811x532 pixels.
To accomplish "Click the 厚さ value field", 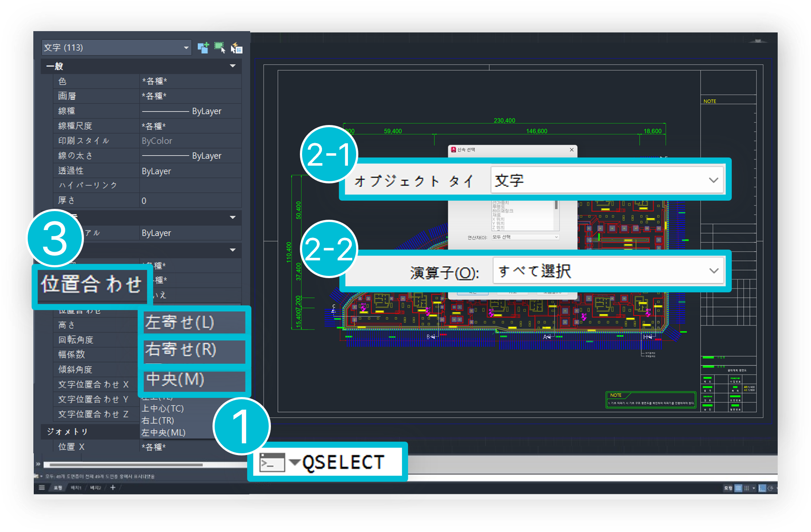I will click(x=190, y=201).
